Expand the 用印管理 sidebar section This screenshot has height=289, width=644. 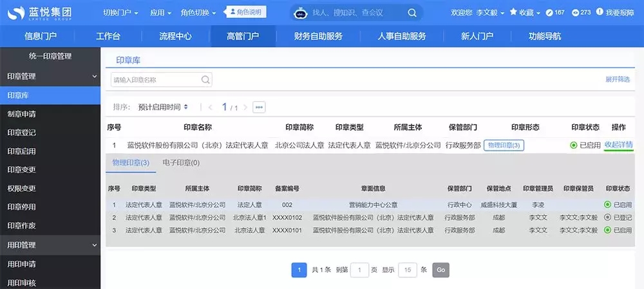(x=95, y=245)
